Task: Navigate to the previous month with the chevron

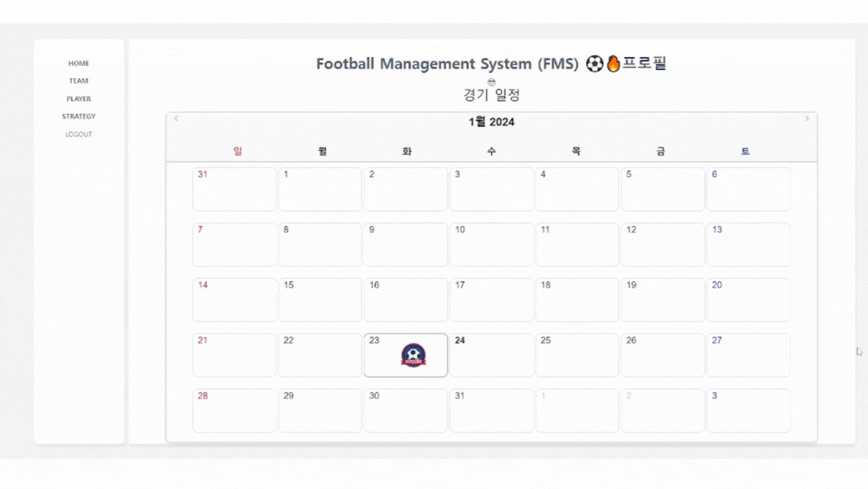Action: (x=176, y=119)
